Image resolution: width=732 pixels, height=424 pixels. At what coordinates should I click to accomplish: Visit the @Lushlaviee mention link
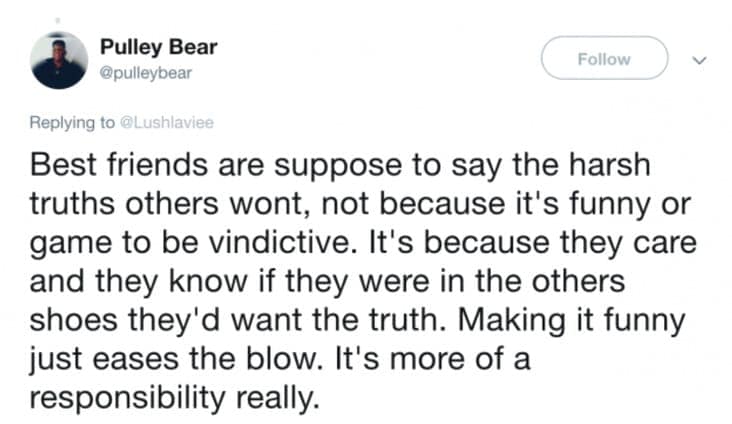tap(167, 122)
